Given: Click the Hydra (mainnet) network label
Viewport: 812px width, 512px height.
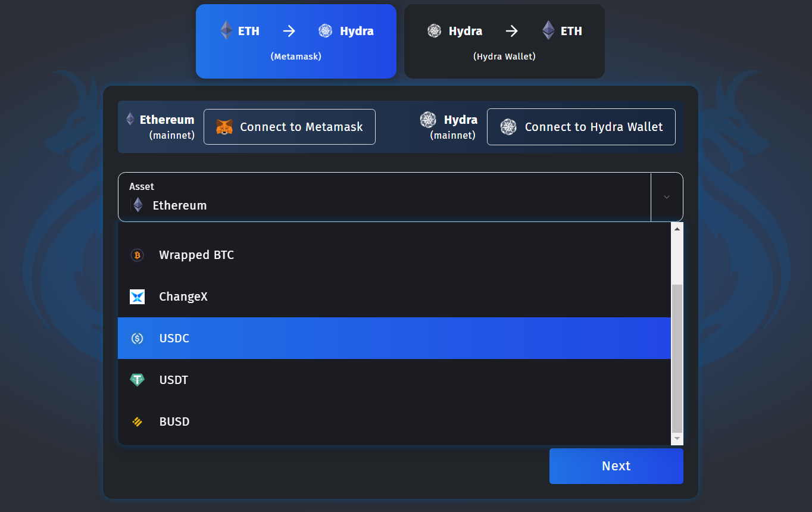Looking at the screenshot, I should pyautogui.click(x=453, y=127).
